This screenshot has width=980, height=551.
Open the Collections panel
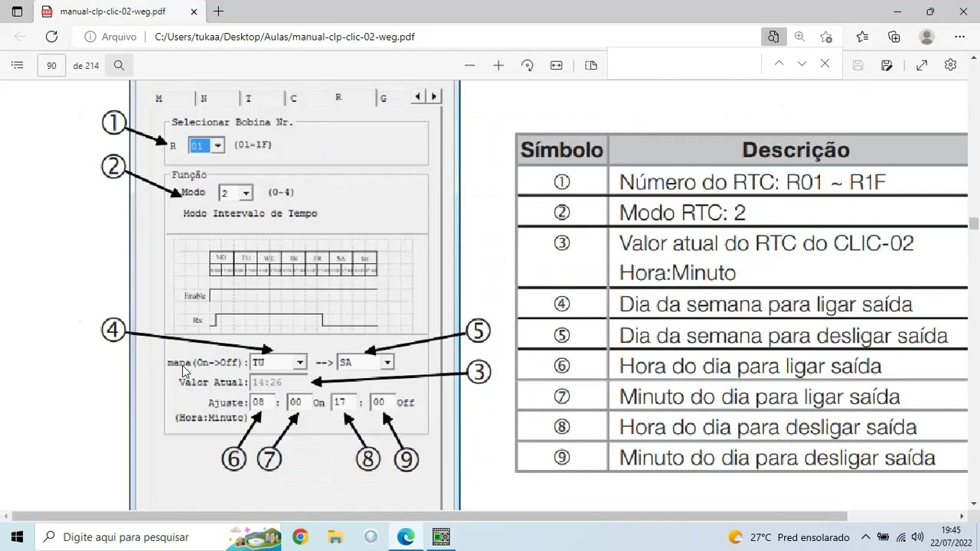(x=894, y=37)
